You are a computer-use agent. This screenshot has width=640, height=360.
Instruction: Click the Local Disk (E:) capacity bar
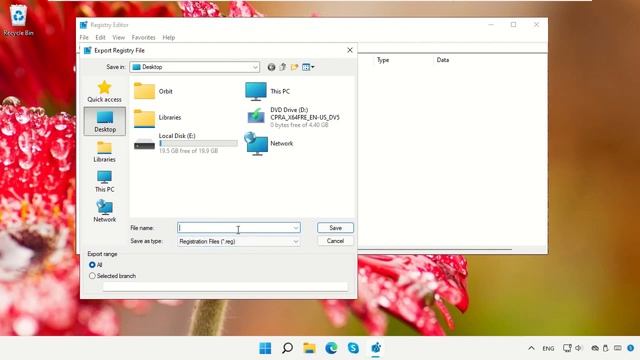pyautogui.click(x=198, y=143)
